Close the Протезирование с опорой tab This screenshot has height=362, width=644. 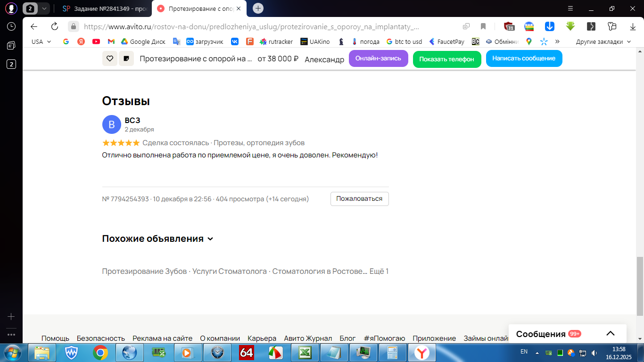(x=239, y=8)
